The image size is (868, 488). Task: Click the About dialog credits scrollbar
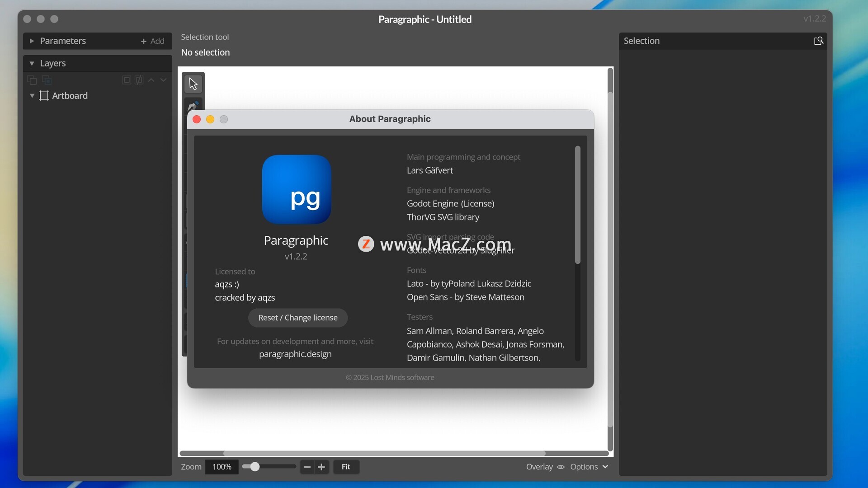pyautogui.click(x=577, y=205)
